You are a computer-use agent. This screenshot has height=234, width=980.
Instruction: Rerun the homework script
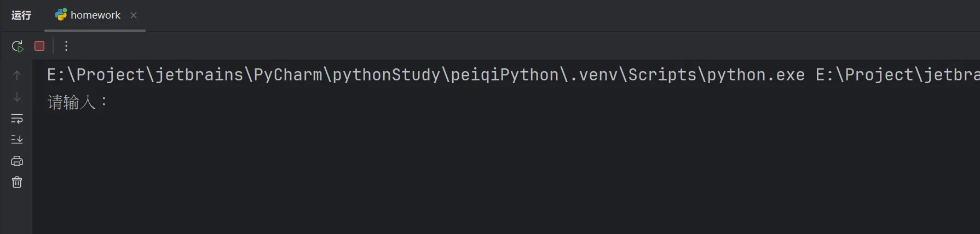(x=18, y=46)
